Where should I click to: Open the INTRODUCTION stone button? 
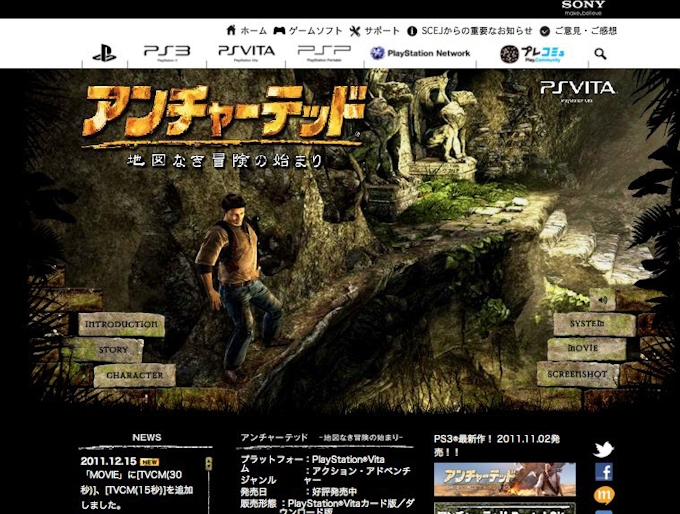tap(121, 324)
